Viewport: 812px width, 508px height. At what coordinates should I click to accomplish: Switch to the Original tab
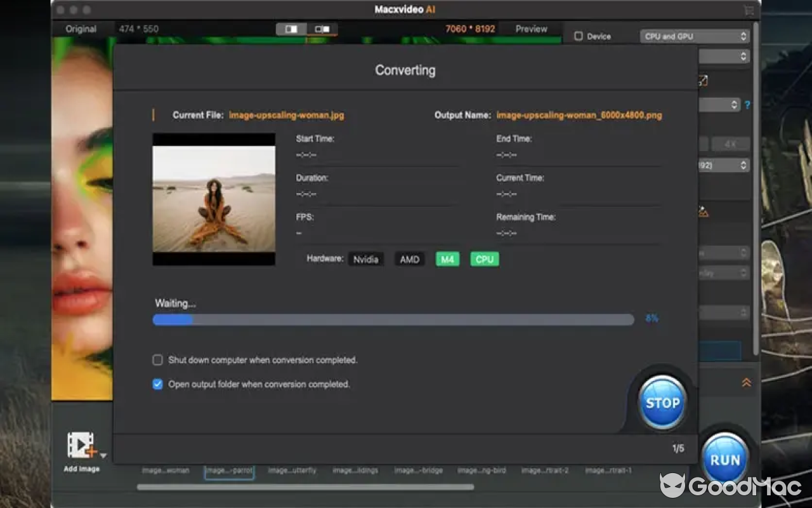coord(81,29)
